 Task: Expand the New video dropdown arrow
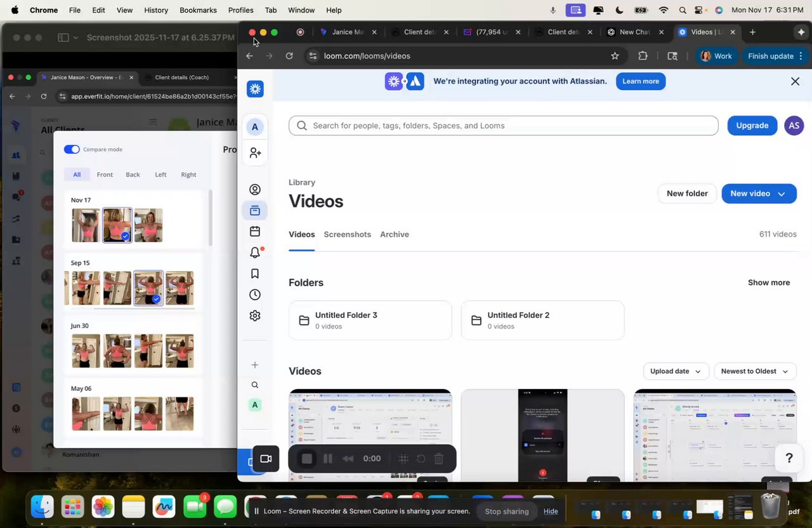pyautogui.click(x=782, y=194)
